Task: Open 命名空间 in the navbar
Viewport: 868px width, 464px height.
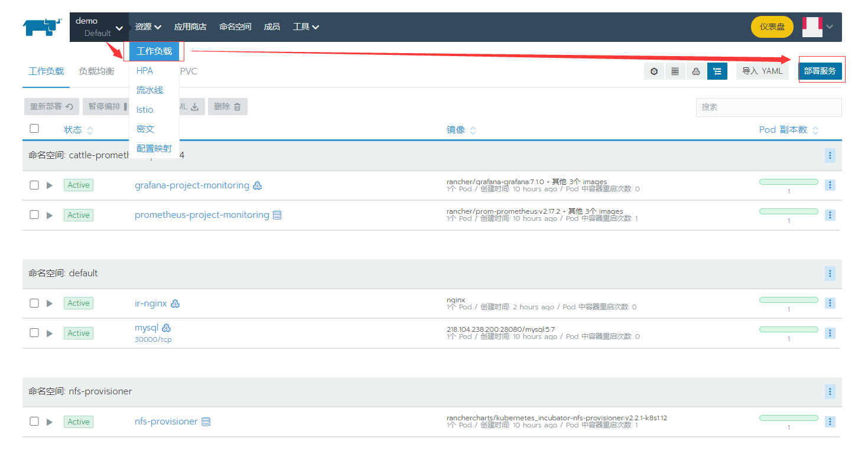Action: click(x=235, y=27)
